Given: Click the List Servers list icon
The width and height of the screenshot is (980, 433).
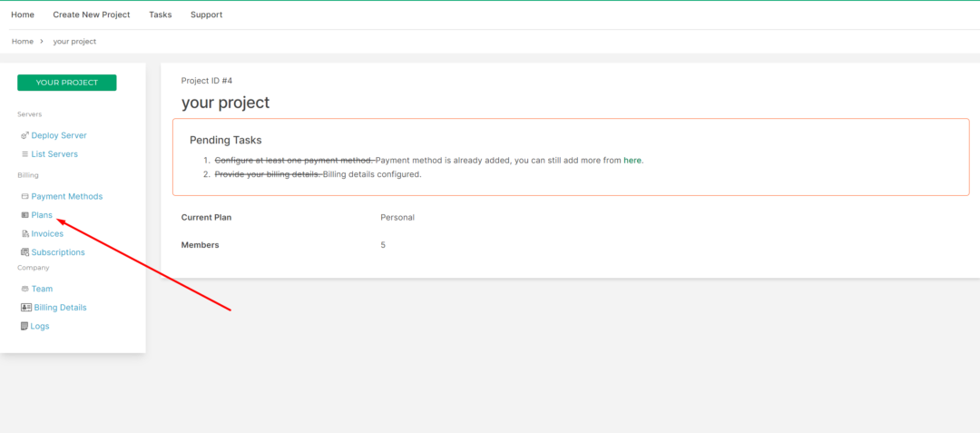Looking at the screenshot, I should (x=24, y=154).
